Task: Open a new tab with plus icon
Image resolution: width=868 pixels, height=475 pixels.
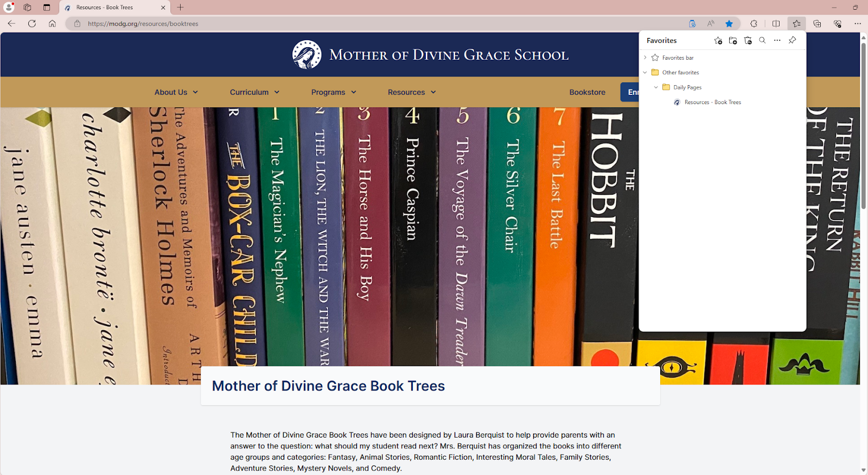Action: [x=181, y=8]
